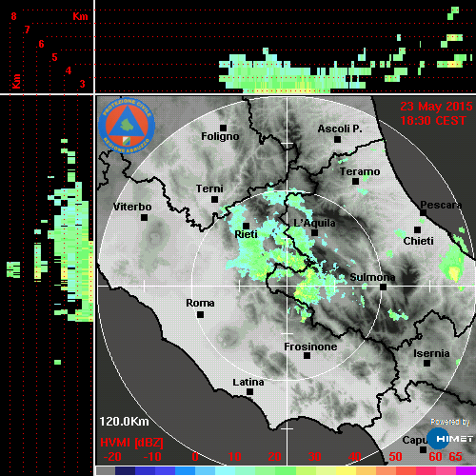The image size is (476, 476).
Task: Click the 20 dBZ scale value
Action: (x=275, y=457)
